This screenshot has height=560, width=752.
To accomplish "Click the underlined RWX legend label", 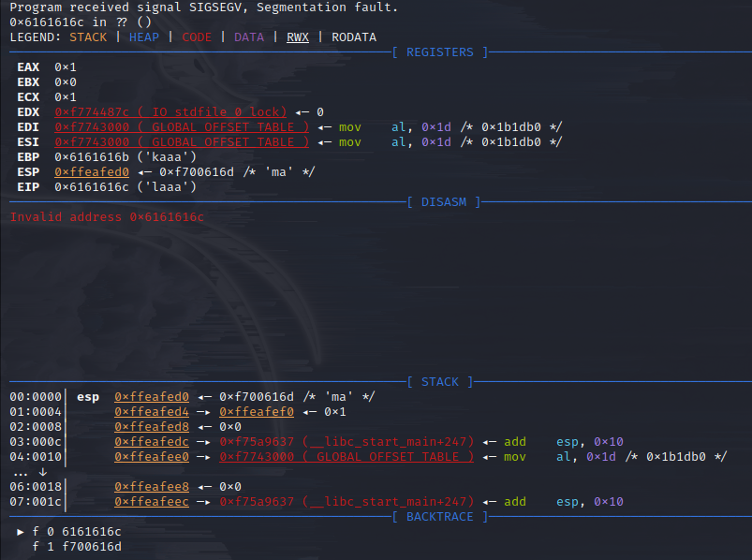I will [298, 37].
